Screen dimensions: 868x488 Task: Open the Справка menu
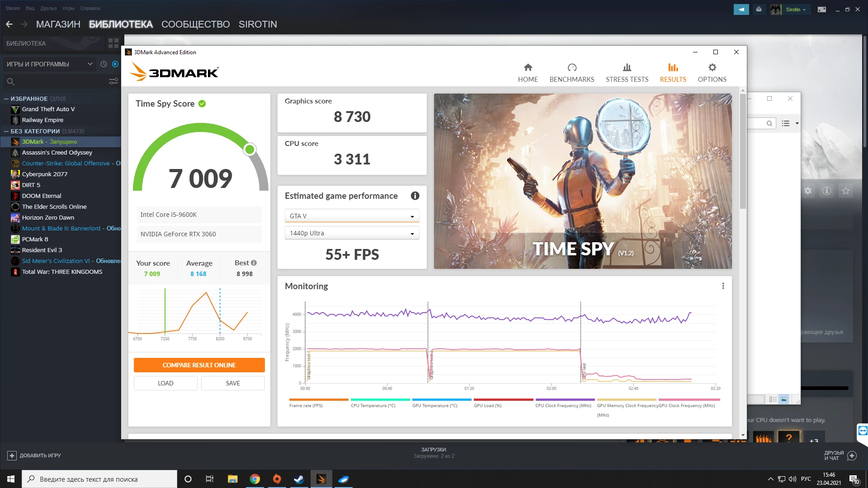click(x=90, y=8)
